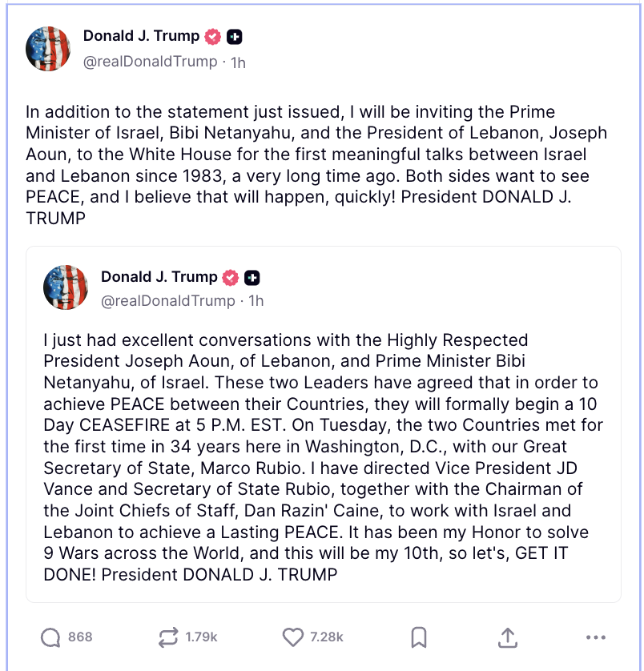Click the 1.79k ReTruth count

click(x=201, y=637)
